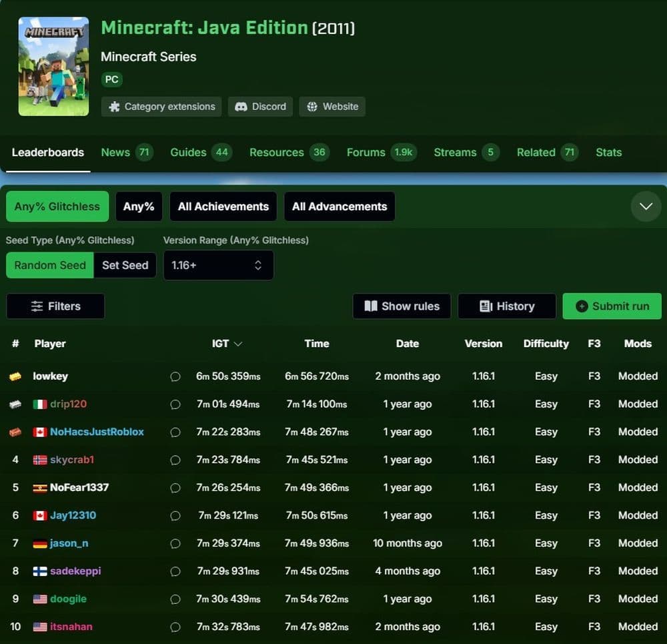
Task: Open the Discord server link
Action: (260, 107)
